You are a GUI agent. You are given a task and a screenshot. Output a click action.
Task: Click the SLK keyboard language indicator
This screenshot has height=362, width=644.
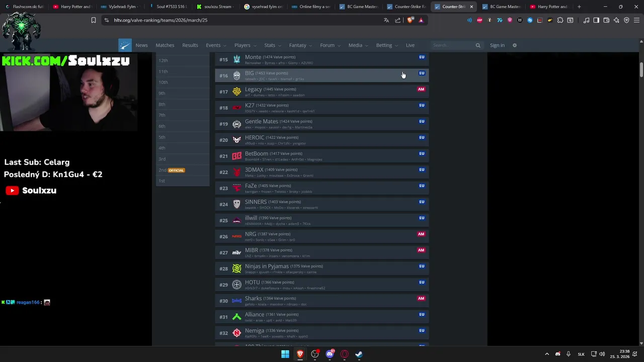pyautogui.click(x=581, y=354)
